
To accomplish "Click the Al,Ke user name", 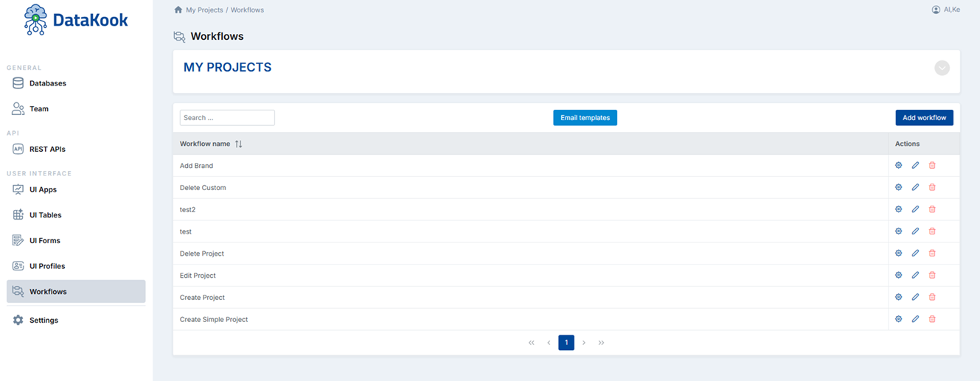I will (951, 10).
